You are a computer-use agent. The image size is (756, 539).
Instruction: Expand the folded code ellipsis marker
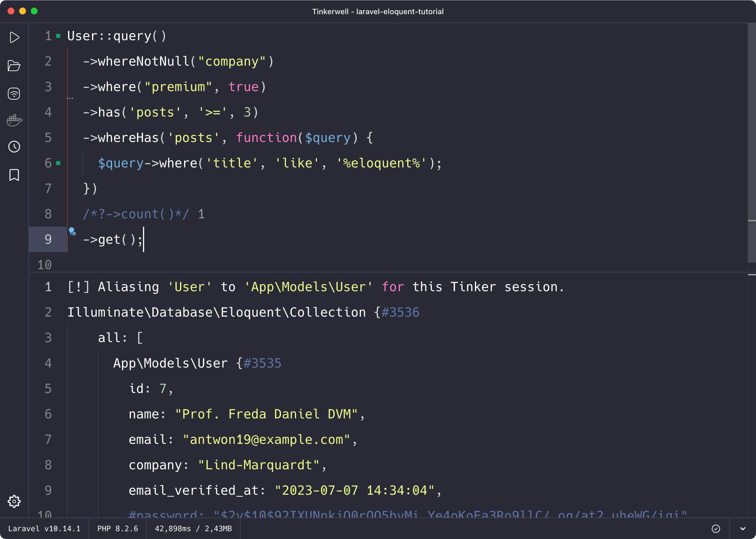point(71,98)
